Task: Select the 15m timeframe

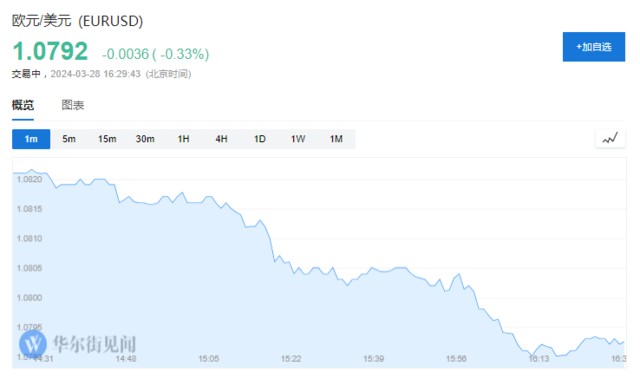Action: [x=107, y=139]
